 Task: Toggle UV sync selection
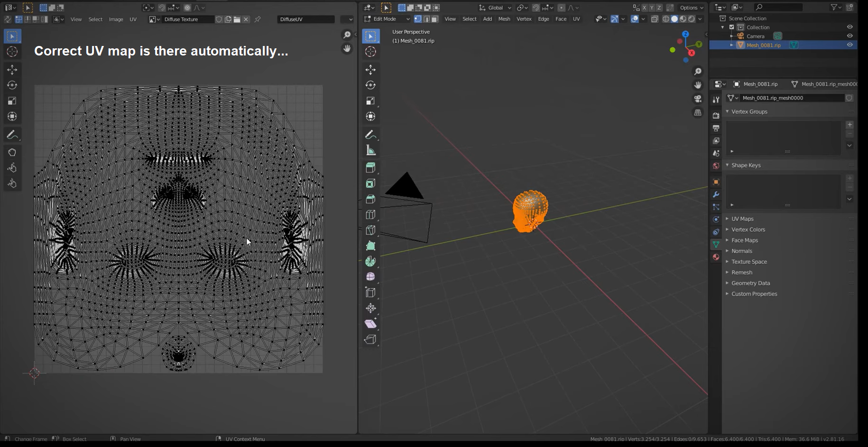point(8,19)
